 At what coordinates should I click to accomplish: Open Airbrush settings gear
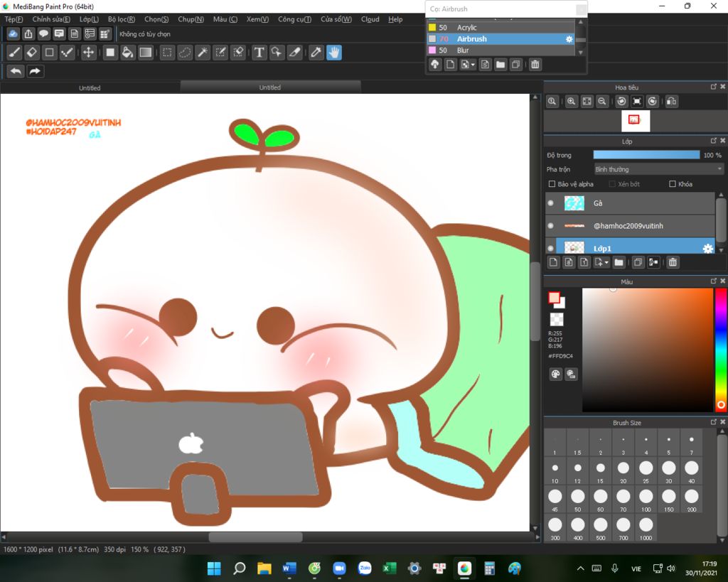click(569, 39)
